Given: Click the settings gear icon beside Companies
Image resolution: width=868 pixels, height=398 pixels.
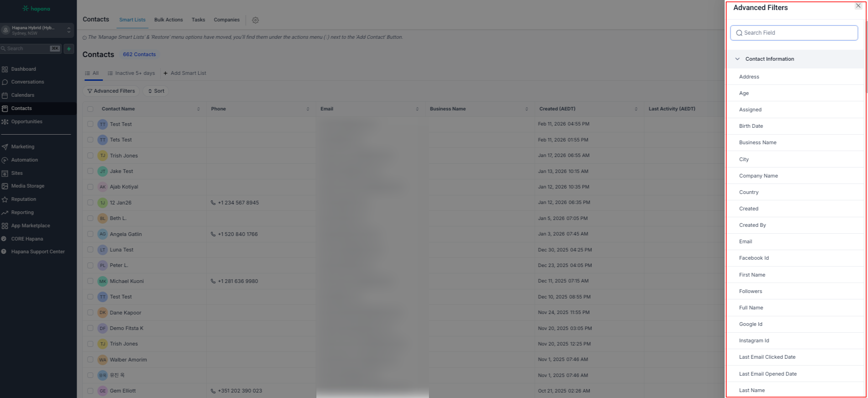Looking at the screenshot, I should 255,20.
